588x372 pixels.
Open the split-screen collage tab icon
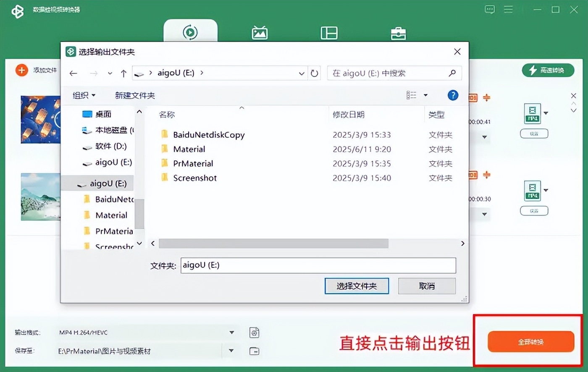pos(329,32)
